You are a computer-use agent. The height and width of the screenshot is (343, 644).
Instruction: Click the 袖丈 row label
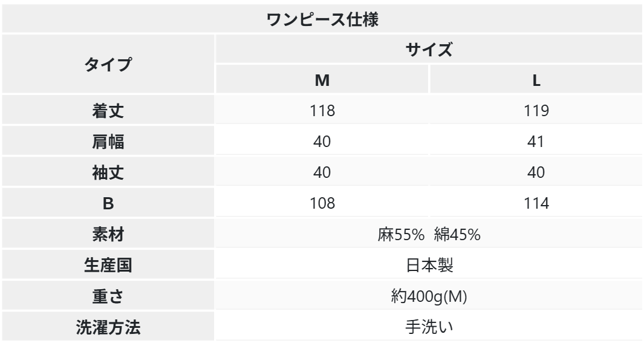[x=108, y=172]
